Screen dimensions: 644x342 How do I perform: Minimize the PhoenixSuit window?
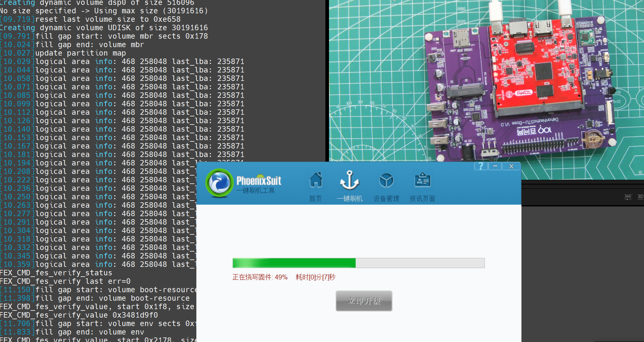pos(495,166)
